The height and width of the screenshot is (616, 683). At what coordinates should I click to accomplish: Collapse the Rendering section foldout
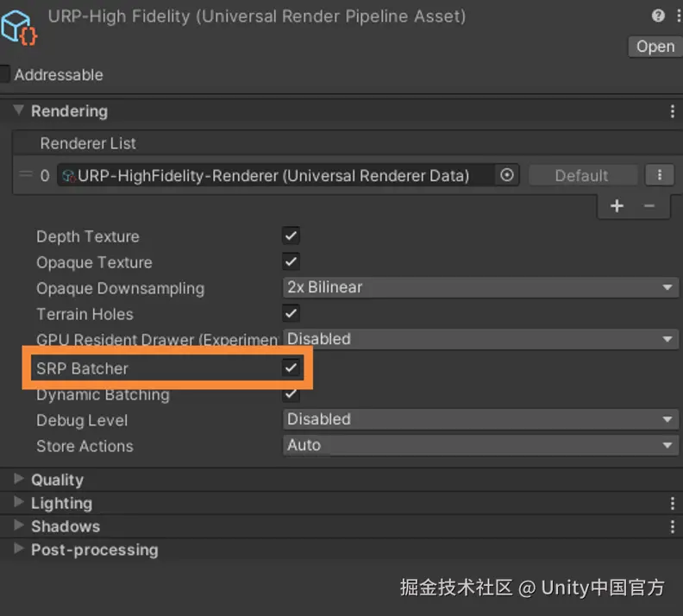pyautogui.click(x=18, y=110)
